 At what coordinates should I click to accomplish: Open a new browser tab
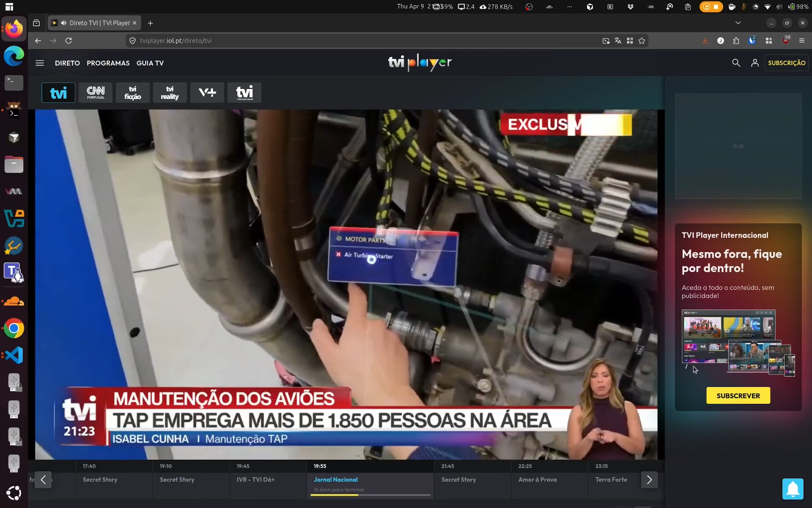point(150,23)
